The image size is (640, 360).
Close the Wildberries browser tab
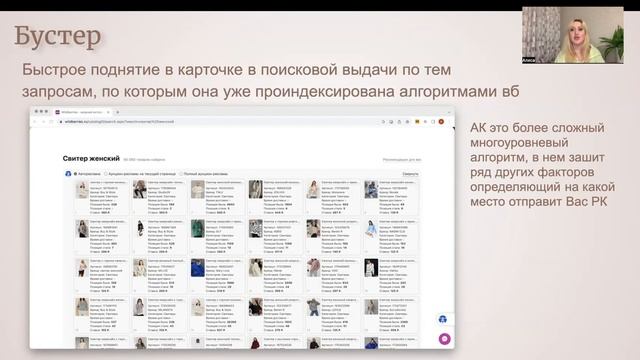108,112
